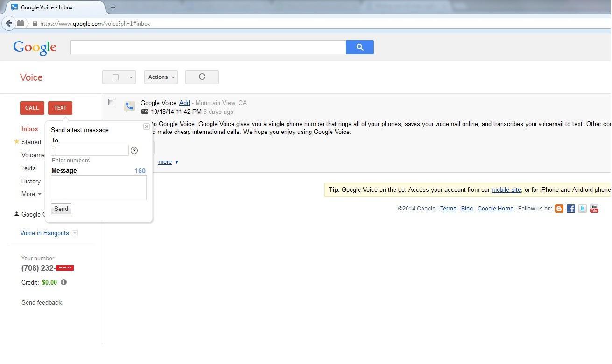This screenshot has height=364, width=612.
Task: Click the YouTube icon in the footer
Action: coord(594,209)
